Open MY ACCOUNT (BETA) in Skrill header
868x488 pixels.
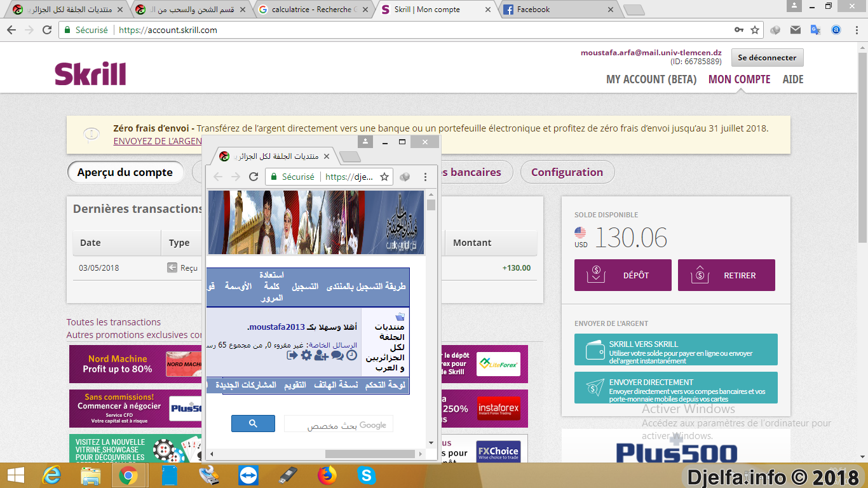651,79
